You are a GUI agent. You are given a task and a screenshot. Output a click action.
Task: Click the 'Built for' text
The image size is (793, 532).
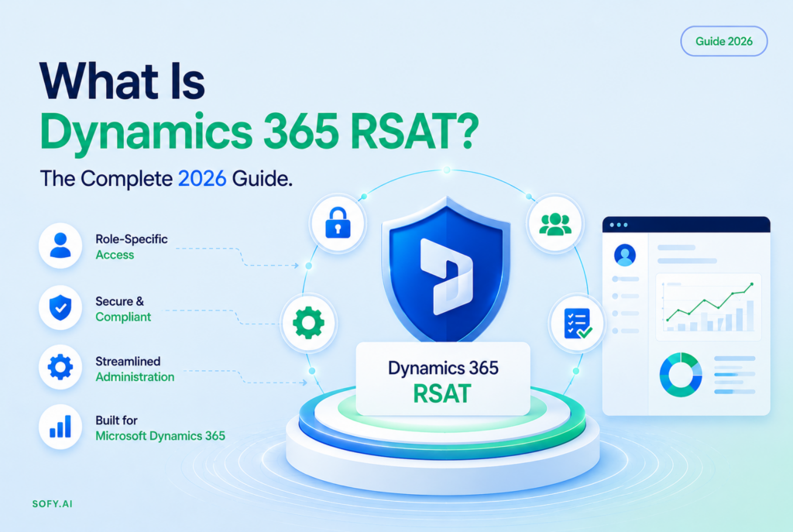click(x=116, y=420)
